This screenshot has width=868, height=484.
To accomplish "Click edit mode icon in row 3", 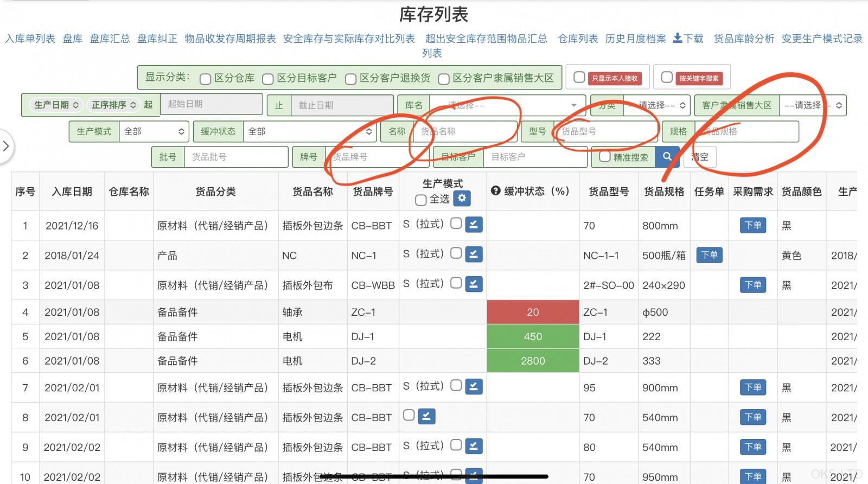I will tap(474, 284).
